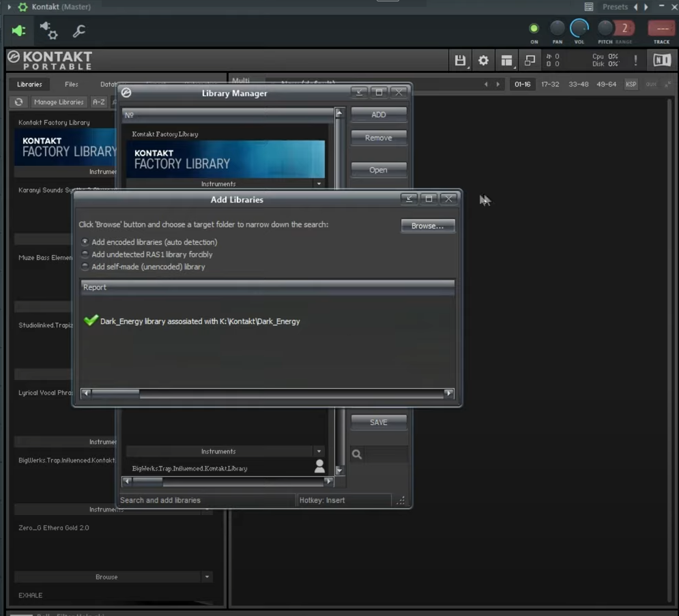
Task: Click Library Manager list scroll down arrow
Action: click(339, 471)
